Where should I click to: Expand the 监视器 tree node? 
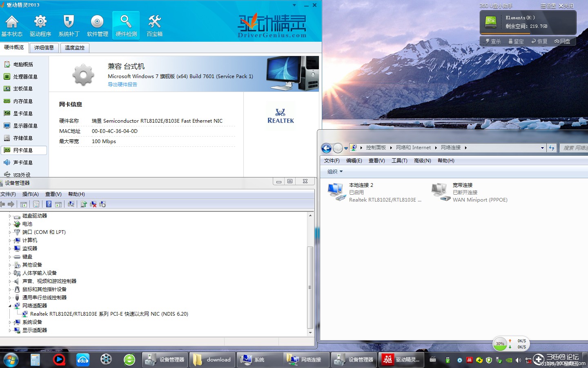tap(10, 249)
